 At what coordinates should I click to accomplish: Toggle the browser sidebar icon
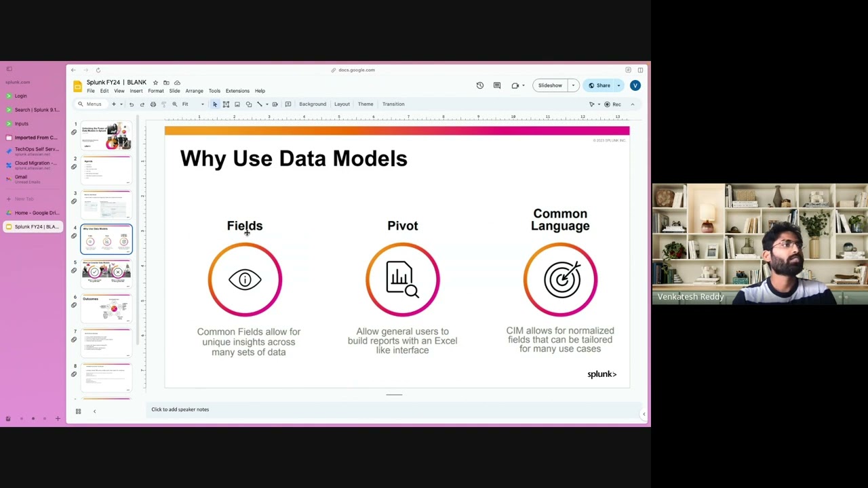click(9, 69)
